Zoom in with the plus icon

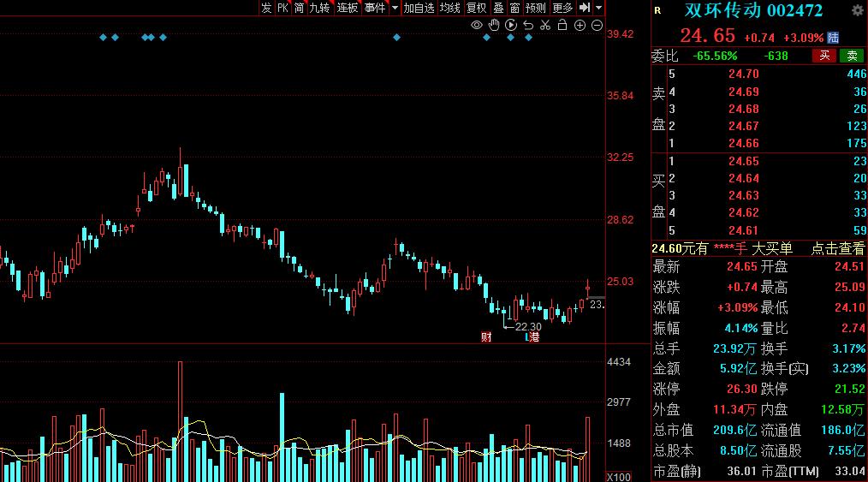[x=580, y=25]
